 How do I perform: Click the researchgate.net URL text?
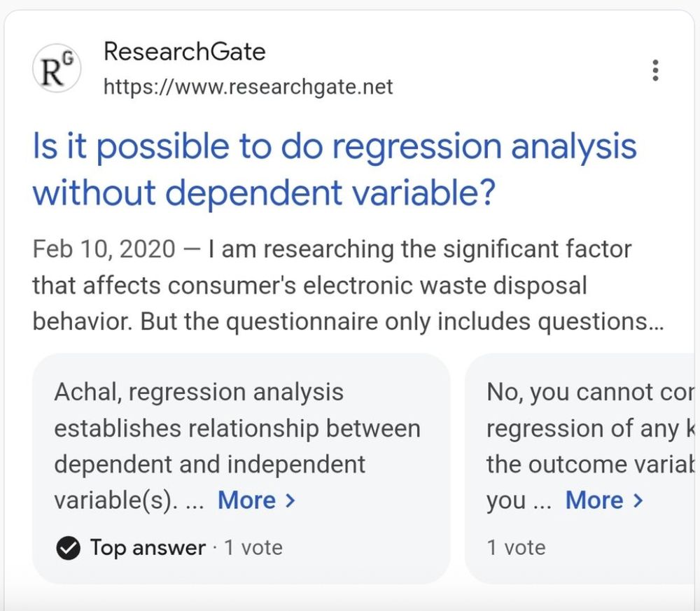(248, 87)
